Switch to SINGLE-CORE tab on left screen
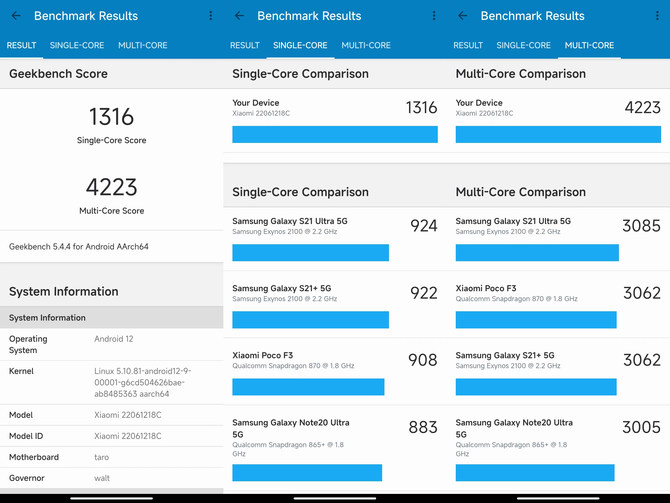Viewport: 670px width, 503px height. tap(77, 45)
